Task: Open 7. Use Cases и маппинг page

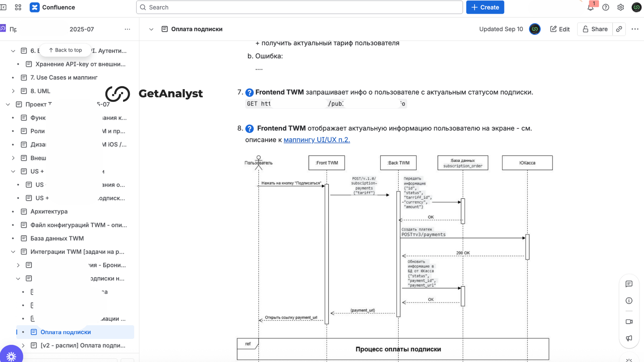Action: [x=64, y=77]
